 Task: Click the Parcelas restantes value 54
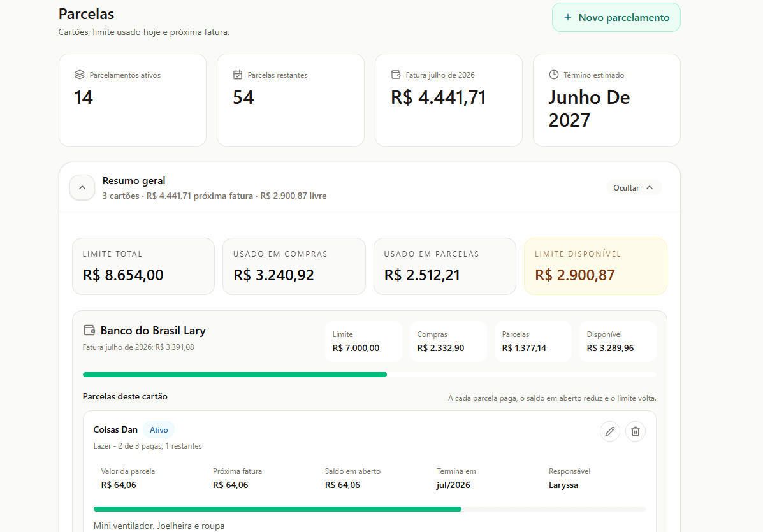click(x=243, y=97)
